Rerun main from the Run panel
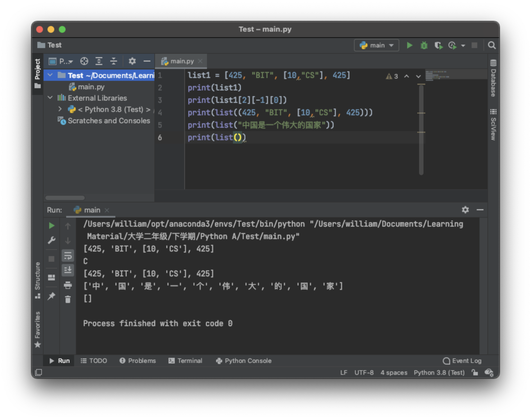 tap(51, 226)
